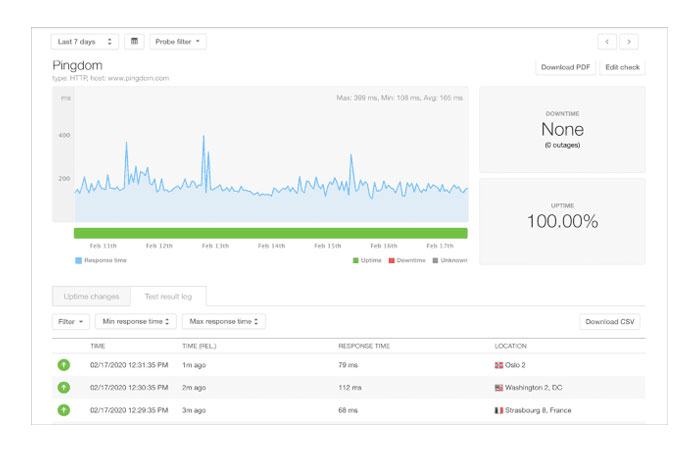Screen dimensions: 700x450
Task: Open the Last 7 days dropdown
Action: (x=84, y=41)
